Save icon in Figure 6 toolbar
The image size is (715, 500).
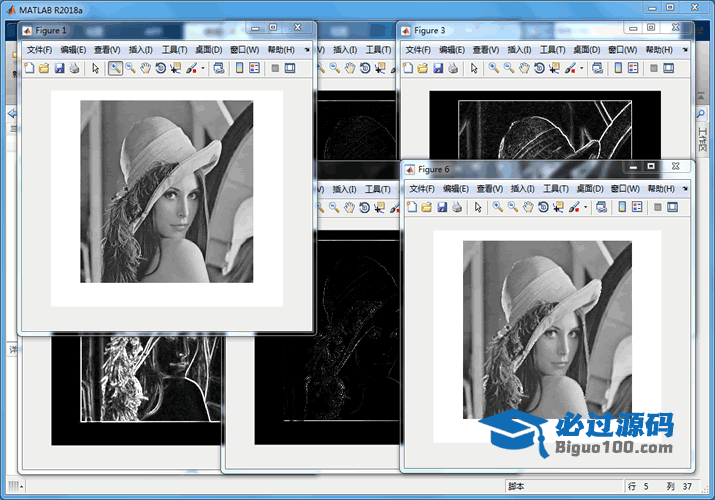442,207
